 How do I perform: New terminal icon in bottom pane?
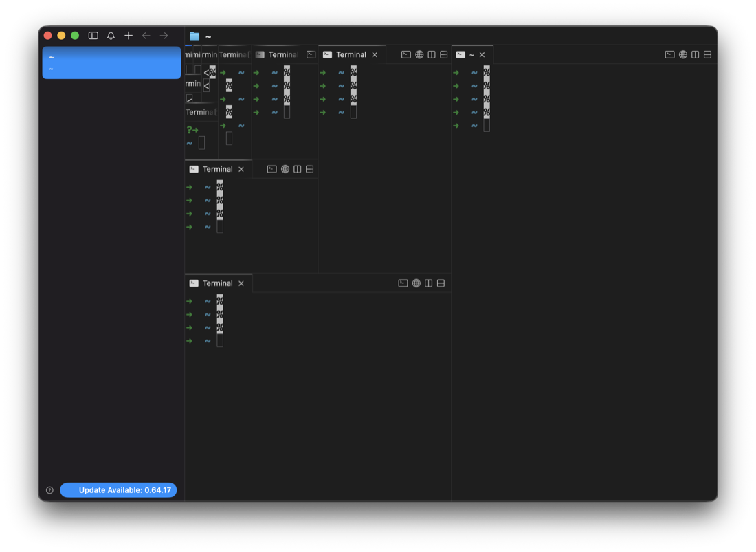[x=403, y=283]
